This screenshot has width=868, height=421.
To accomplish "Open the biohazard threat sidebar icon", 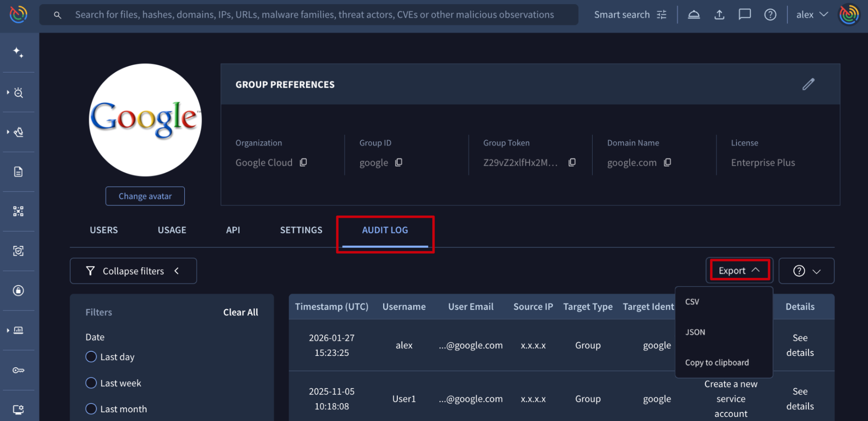I will 18,132.
